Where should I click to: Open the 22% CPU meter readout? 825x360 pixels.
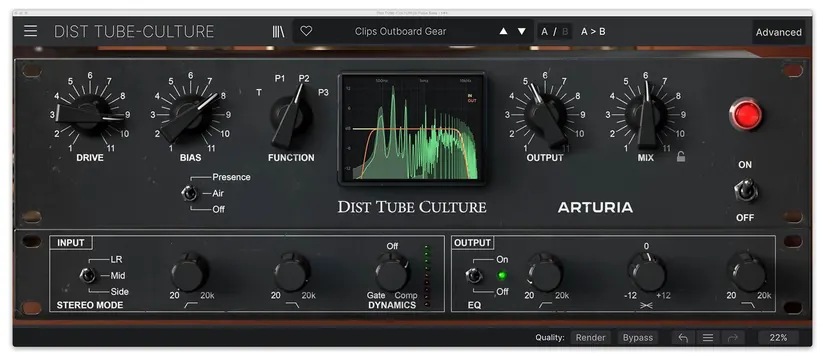pos(778,338)
